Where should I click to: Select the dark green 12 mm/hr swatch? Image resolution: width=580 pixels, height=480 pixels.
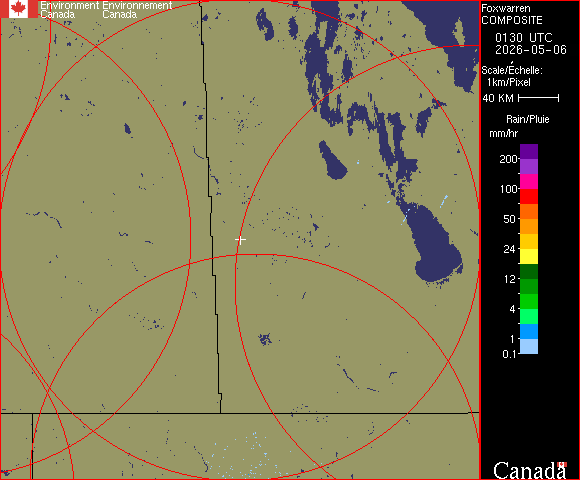click(529, 271)
